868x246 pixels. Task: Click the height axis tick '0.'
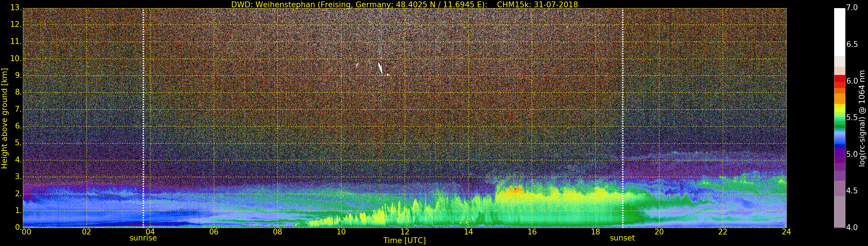(18, 227)
